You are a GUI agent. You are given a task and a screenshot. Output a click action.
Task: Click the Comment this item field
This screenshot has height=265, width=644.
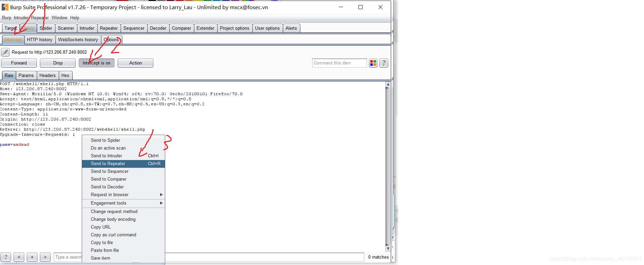(x=339, y=63)
